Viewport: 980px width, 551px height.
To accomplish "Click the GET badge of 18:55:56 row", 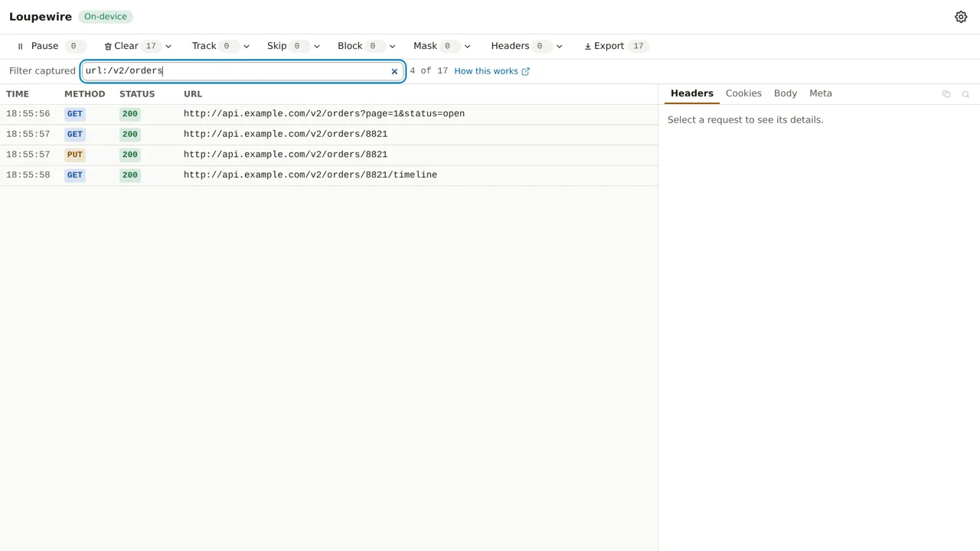I will click(74, 114).
